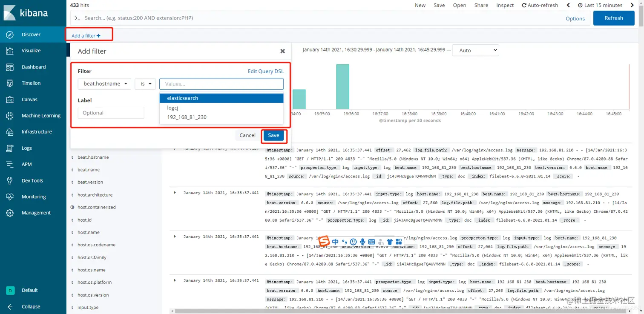The height and width of the screenshot is (314, 644).
Task: Click beat.version field in field list
Action: pos(90,182)
